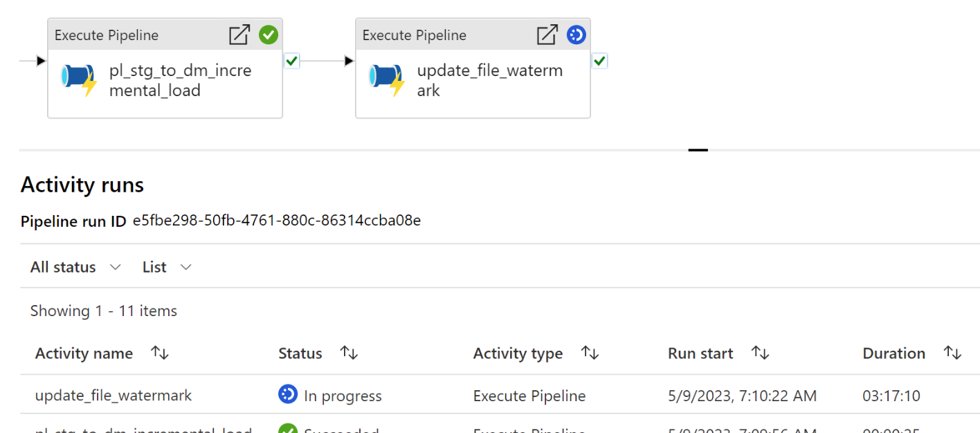Click the In progress status icon in the activity row
Viewport: 980px width, 433px height.
(288, 394)
